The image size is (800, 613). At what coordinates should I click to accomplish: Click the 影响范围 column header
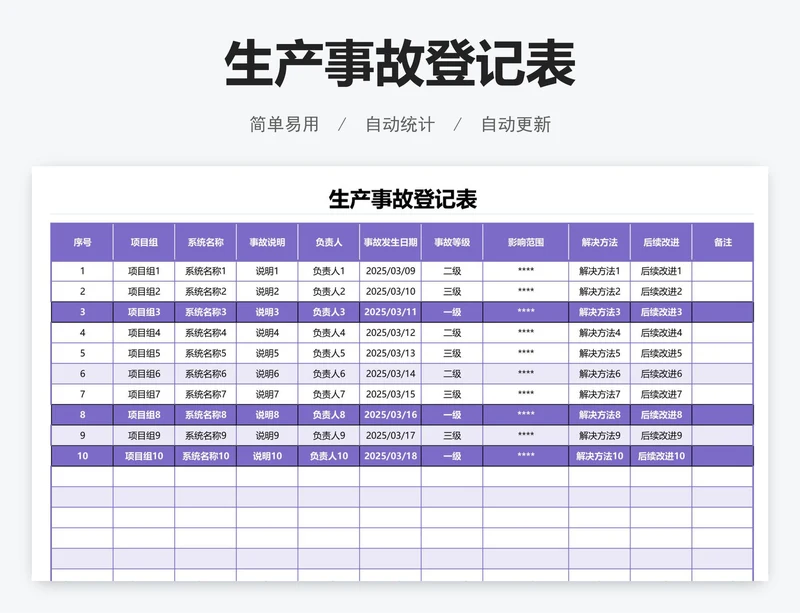[x=526, y=242]
